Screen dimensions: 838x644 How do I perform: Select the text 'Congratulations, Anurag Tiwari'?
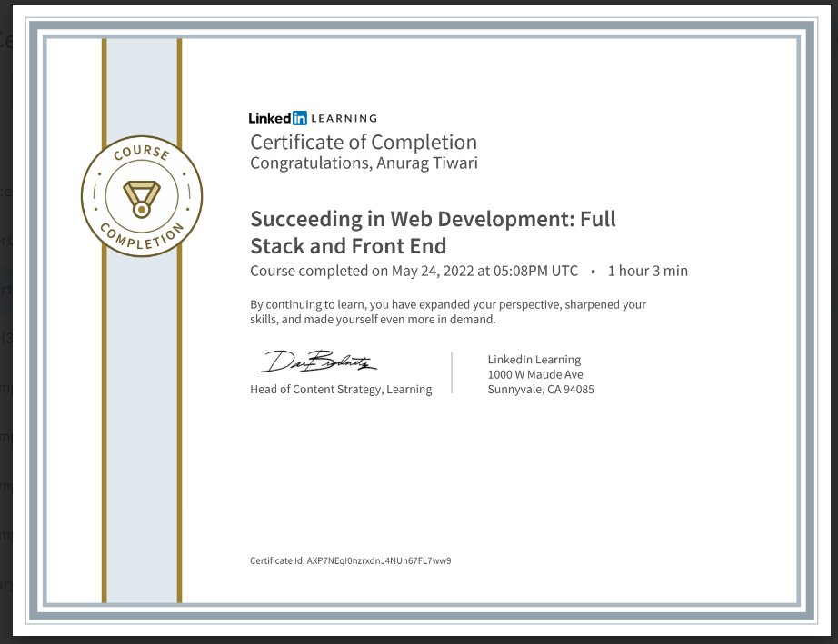pos(364,163)
